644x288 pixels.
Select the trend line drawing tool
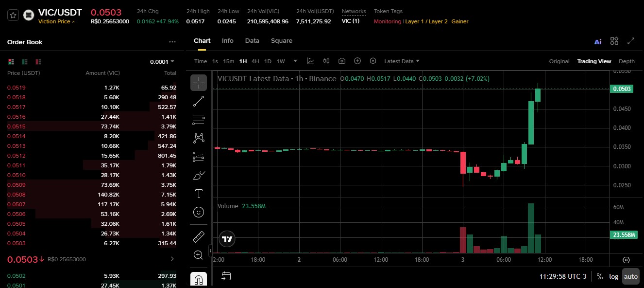pos(199,101)
